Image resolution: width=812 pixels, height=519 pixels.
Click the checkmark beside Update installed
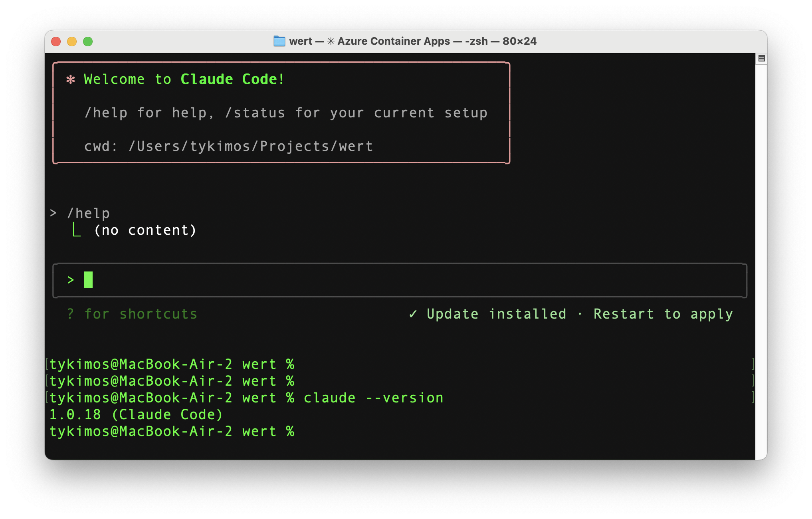(413, 314)
